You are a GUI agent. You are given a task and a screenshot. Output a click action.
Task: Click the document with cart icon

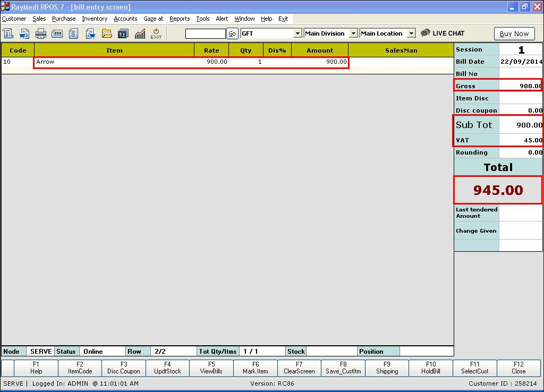(90, 33)
